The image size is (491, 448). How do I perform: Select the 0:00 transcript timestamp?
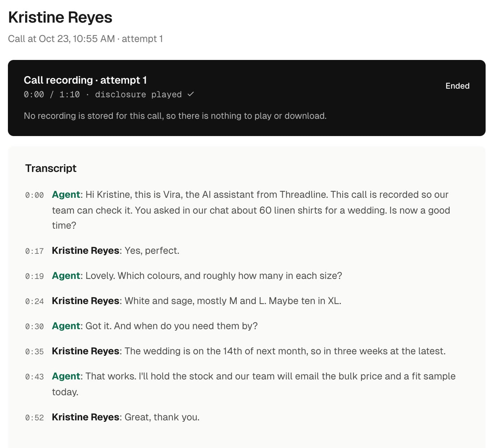tap(34, 195)
